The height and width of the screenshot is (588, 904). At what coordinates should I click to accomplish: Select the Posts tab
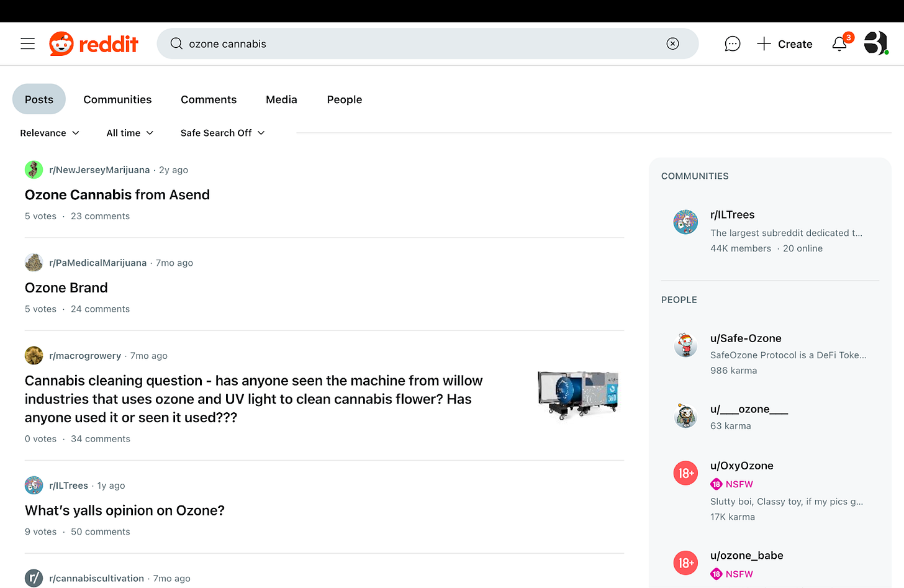39,99
